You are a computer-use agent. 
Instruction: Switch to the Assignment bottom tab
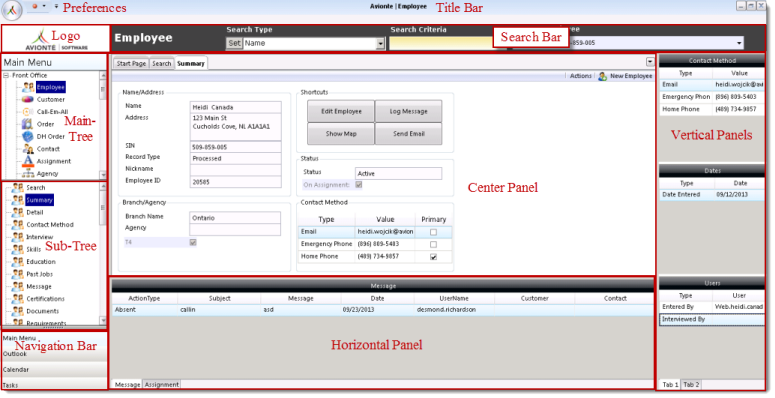162,384
